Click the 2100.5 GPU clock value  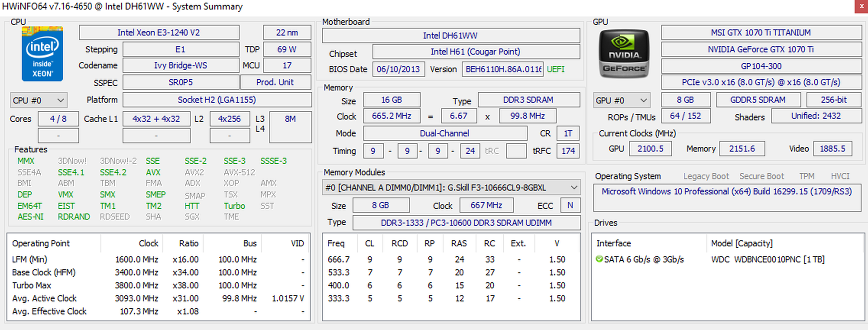coord(651,149)
